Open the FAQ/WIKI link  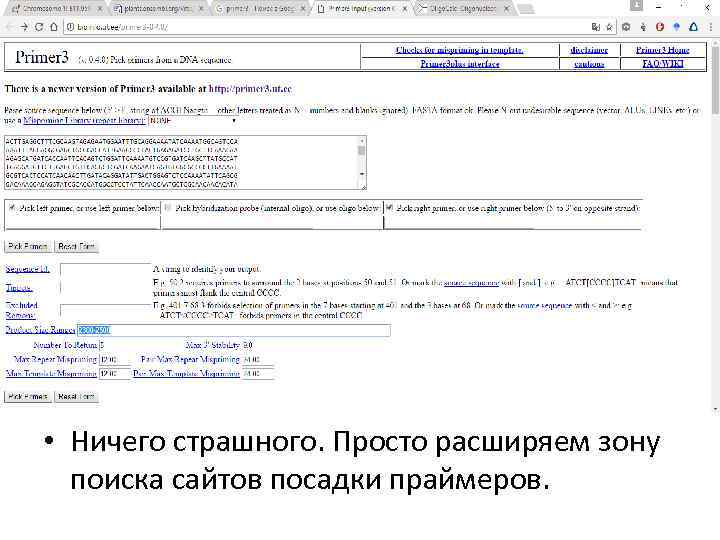tap(663, 64)
